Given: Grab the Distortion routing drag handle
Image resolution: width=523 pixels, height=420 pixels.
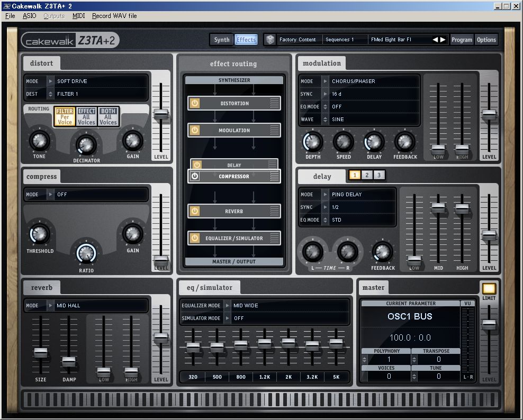Looking at the screenshot, I should click(x=275, y=103).
